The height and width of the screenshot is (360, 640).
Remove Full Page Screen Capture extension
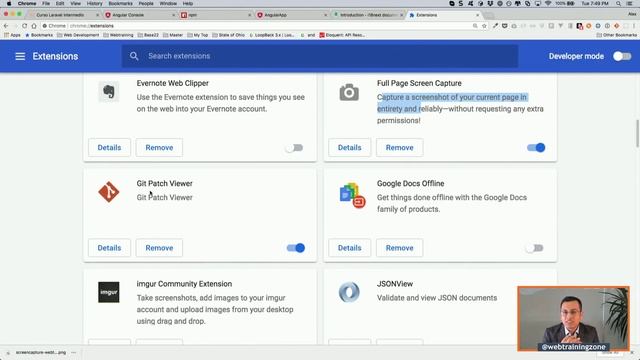[399, 148]
